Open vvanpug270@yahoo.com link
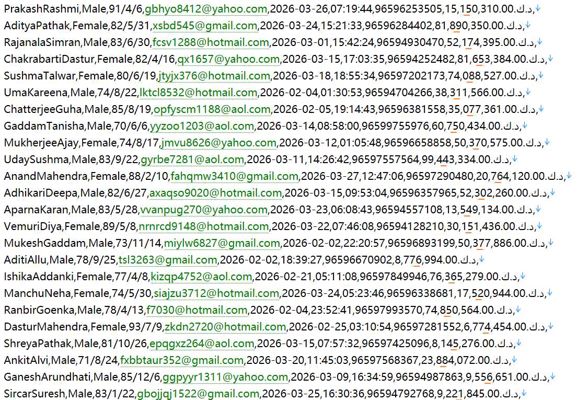Image resolution: width=588 pixels, height=400 pixels. pyautogui.click(x=204, y=210)
